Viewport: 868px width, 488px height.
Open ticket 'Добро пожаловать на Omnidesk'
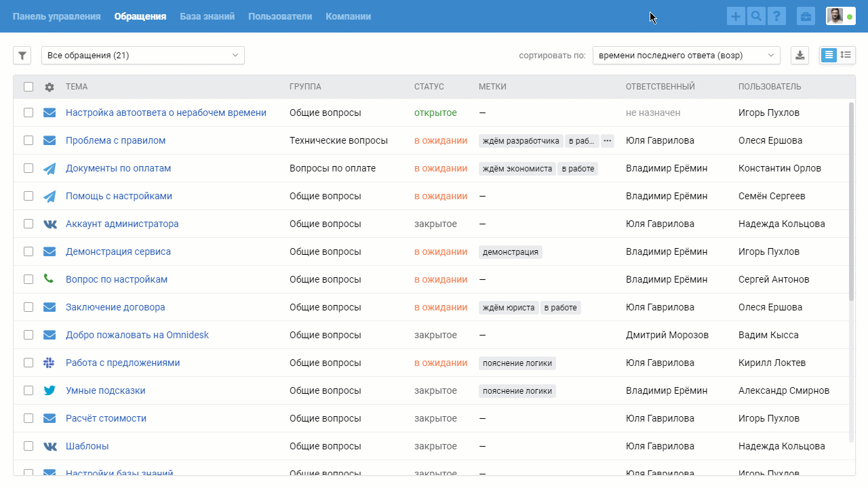137,335
